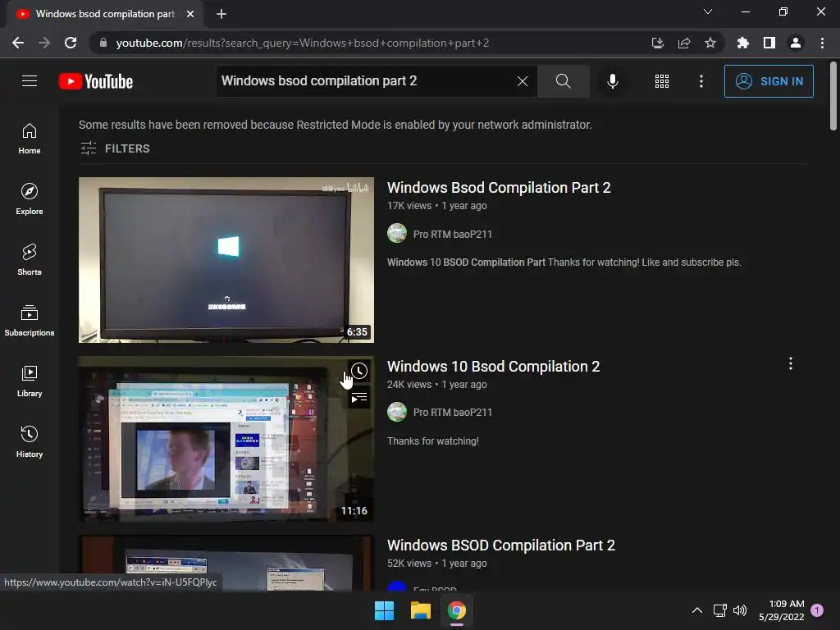Image resolution: width=840 pixels, height=630 pixels.
Task: Open a new browser tab
Action: coord(221,14)
